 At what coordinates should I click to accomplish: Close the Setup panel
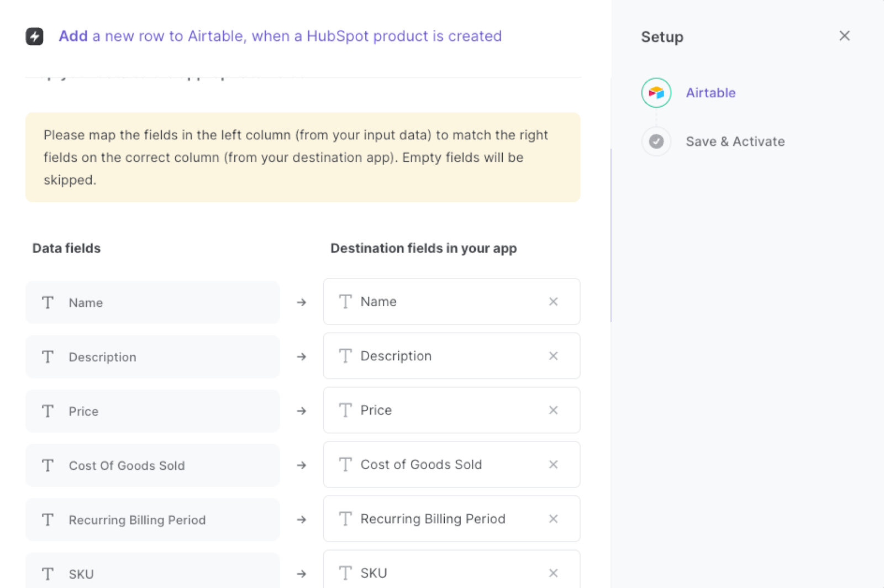tap(844, 36)
